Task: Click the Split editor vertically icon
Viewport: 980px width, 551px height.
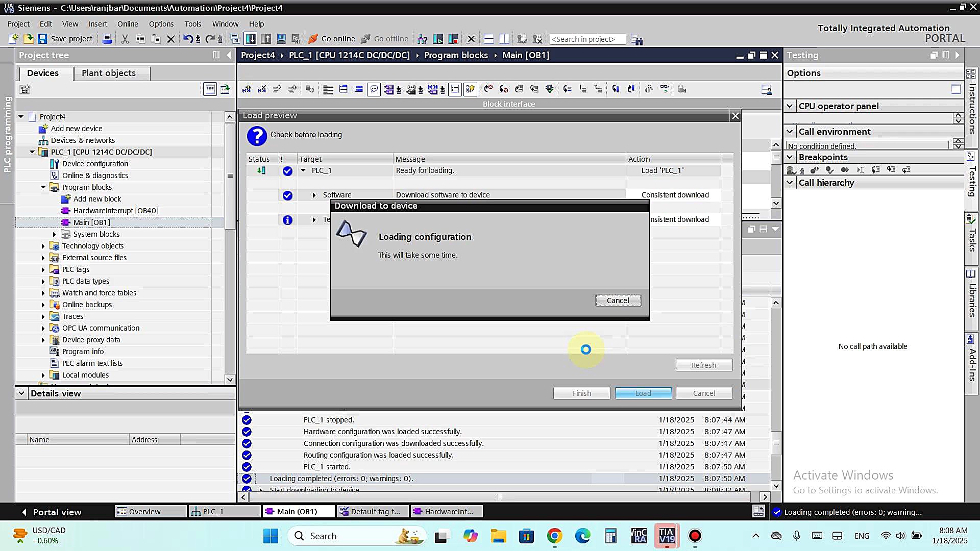Action: [x=504, y=39]
